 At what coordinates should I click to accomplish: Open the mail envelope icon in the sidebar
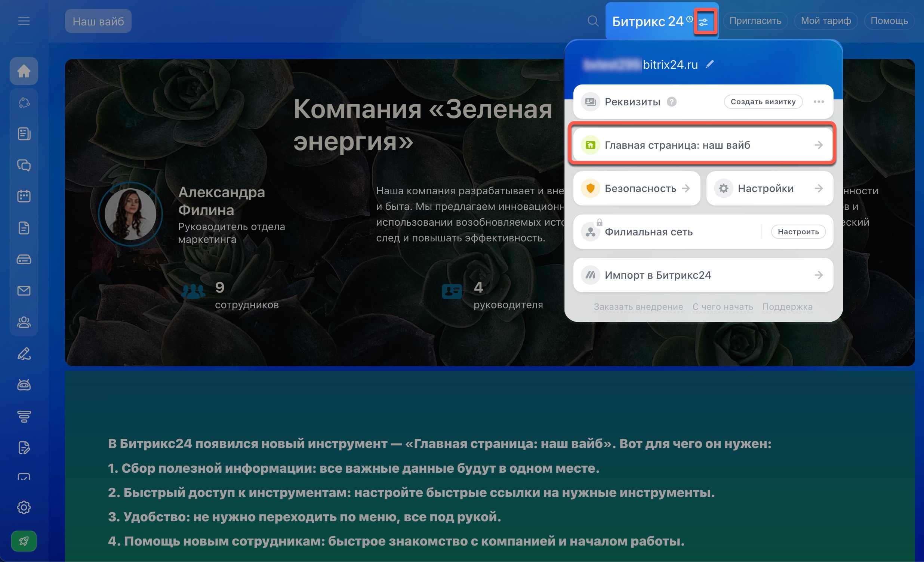tap(24, 291)
